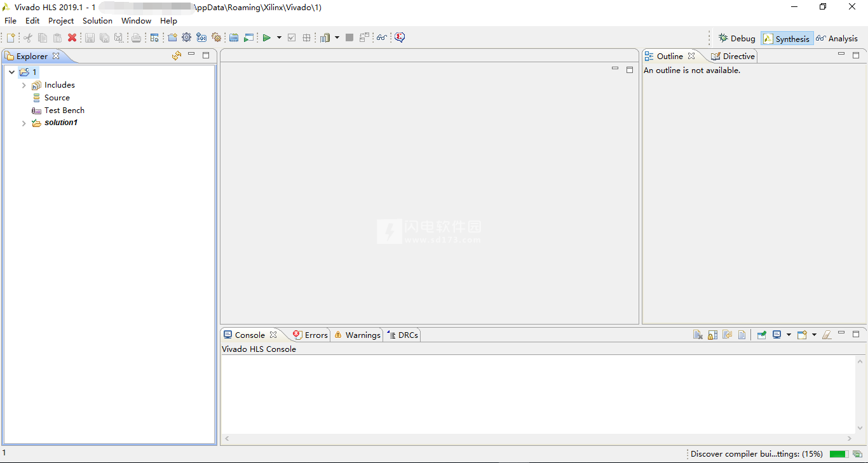Open Project Settings gear icon
This screenshot has width=868, height=463.
[186, 37]
